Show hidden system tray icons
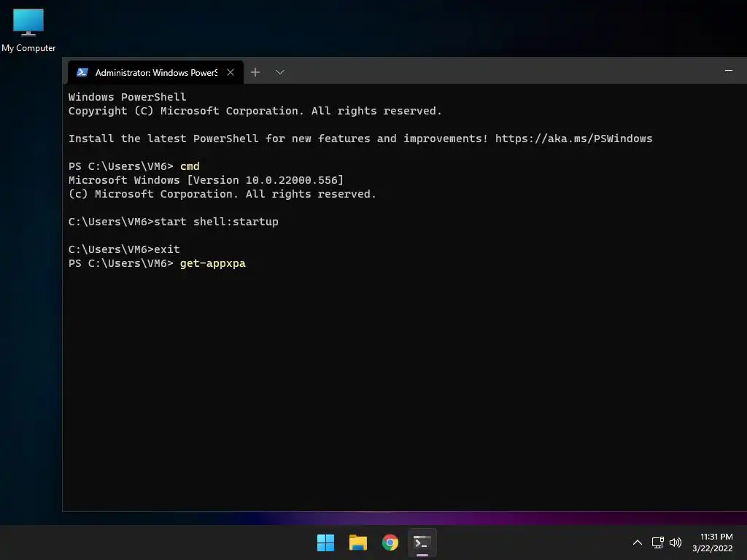This screenshot has height=560, width=747. [x=638, y=542]
